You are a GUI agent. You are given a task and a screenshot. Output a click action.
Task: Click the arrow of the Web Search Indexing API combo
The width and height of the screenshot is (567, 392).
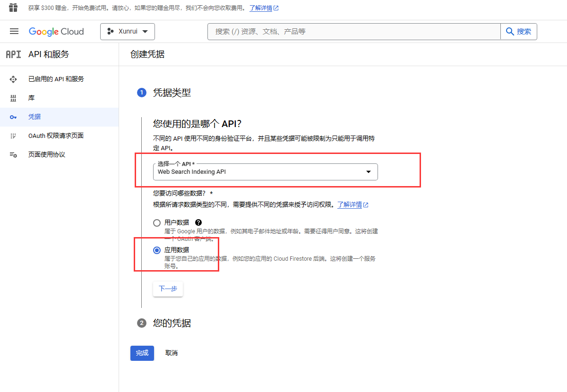pos(369,172)
